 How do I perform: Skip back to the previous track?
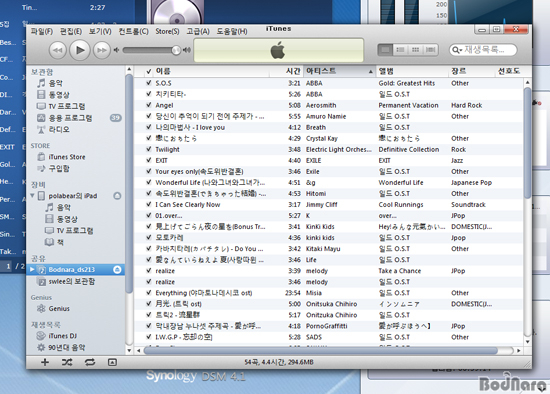(58, 51)
